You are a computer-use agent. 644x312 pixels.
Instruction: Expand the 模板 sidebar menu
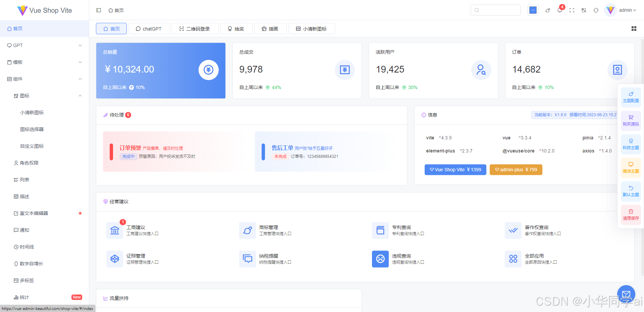[x=44, y=62]
